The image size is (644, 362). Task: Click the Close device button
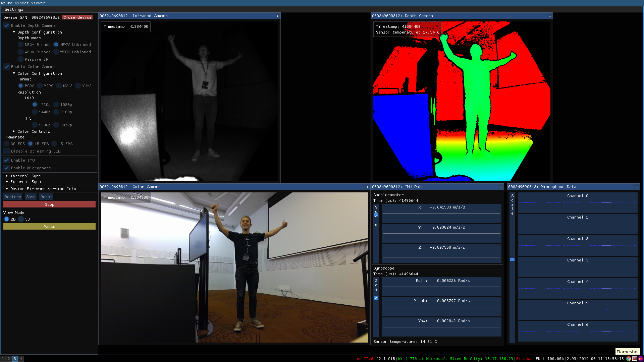(x=77, y=17)
